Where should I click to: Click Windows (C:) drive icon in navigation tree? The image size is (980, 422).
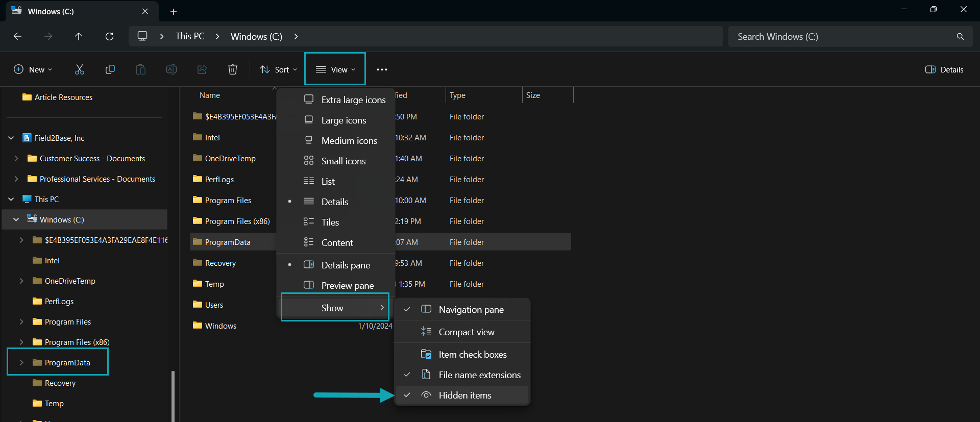32,219
